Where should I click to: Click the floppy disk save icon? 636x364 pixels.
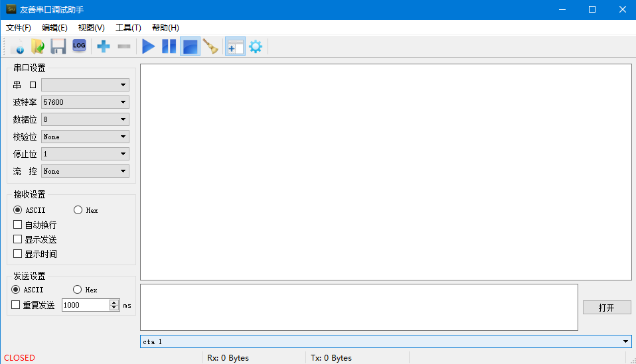coord(58,46)
